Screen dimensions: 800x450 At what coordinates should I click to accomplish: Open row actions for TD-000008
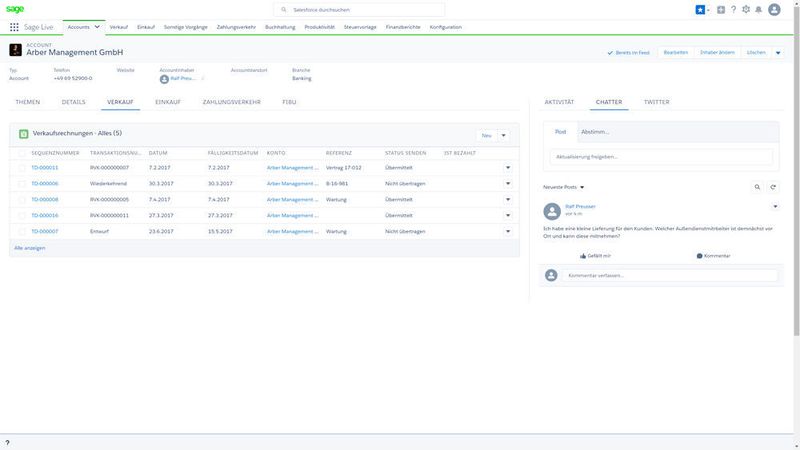pyautogui.click(x=508, y=199)
